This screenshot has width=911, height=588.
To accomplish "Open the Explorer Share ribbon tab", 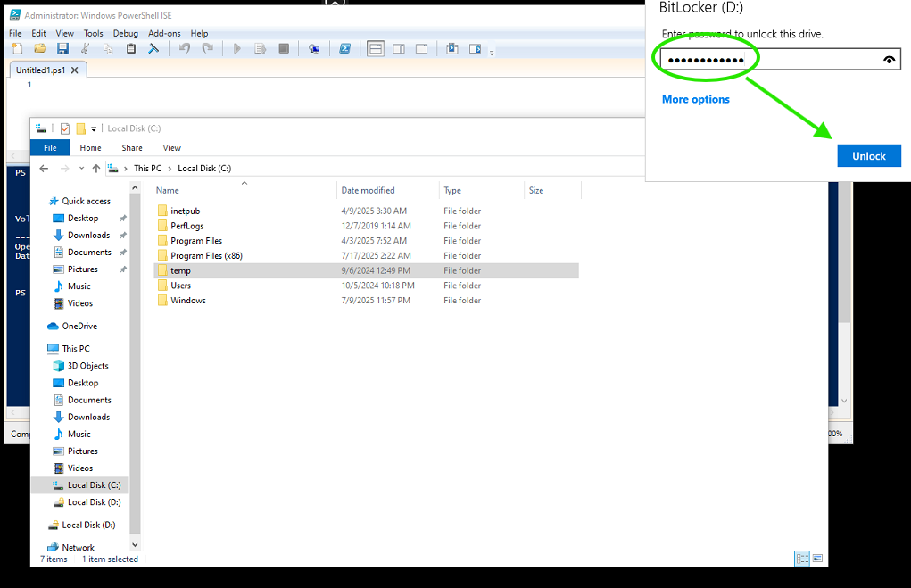I will tap(132, 147).
